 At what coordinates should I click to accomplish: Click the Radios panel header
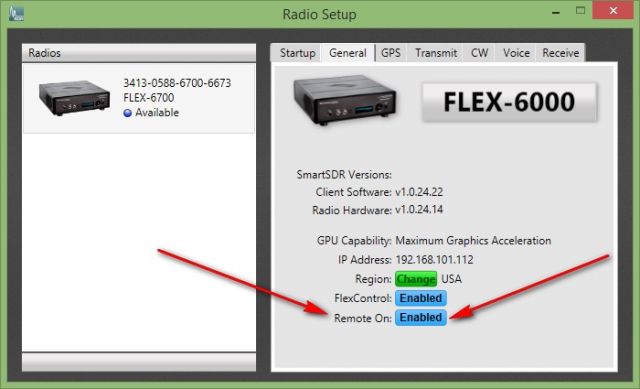pyautogui.click(x=139, y=53)
